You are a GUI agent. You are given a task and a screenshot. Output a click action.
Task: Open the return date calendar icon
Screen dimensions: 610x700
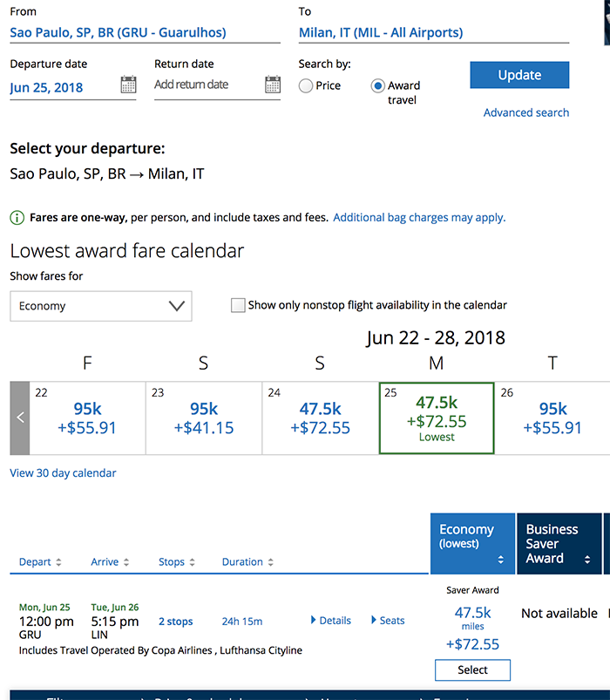tap(273, 85)
